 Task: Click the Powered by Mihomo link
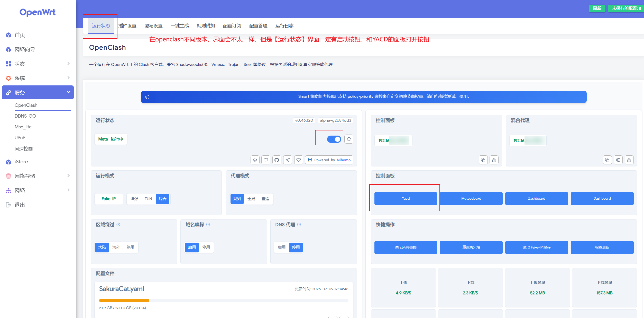tap(329, 160)
